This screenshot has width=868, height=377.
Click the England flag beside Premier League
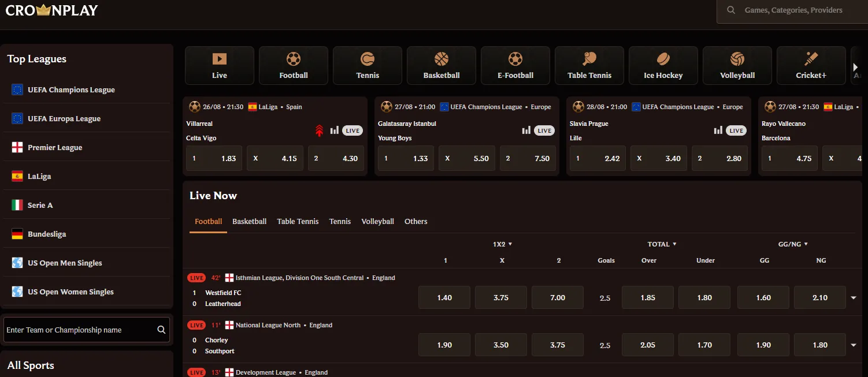[x=17, y=147]
